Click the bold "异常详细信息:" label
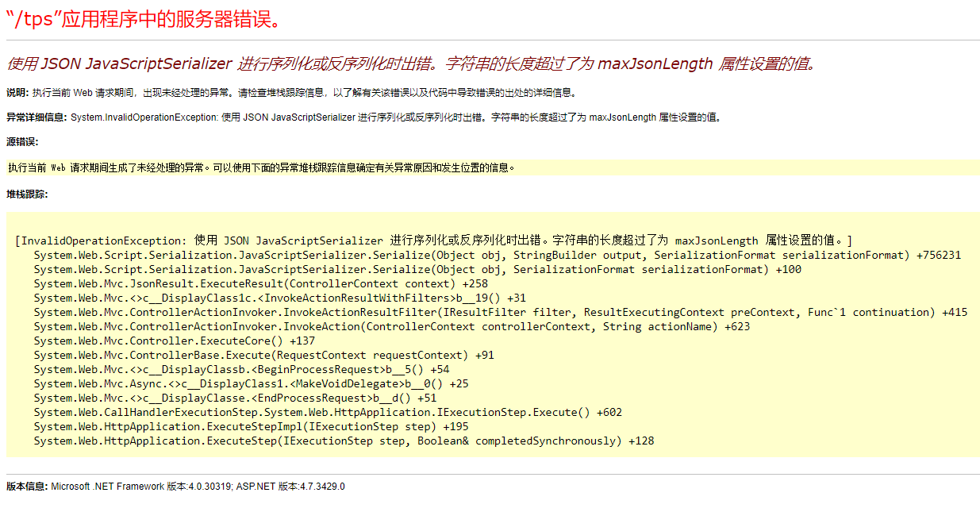The height and width of the screenshot is (508, 980). (37, 117)
